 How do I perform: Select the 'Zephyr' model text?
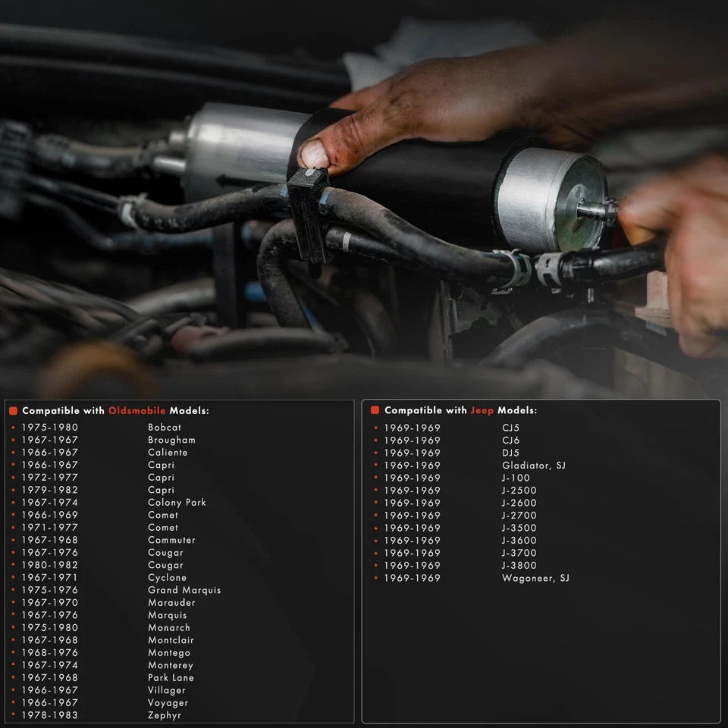click(x=165, y=715)
